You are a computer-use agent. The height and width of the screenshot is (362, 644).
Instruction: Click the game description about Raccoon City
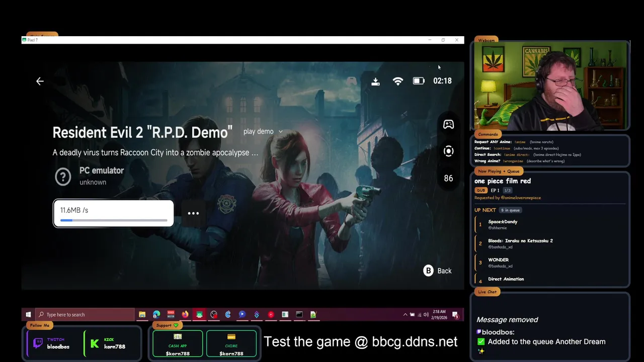(x=155, y=152)
